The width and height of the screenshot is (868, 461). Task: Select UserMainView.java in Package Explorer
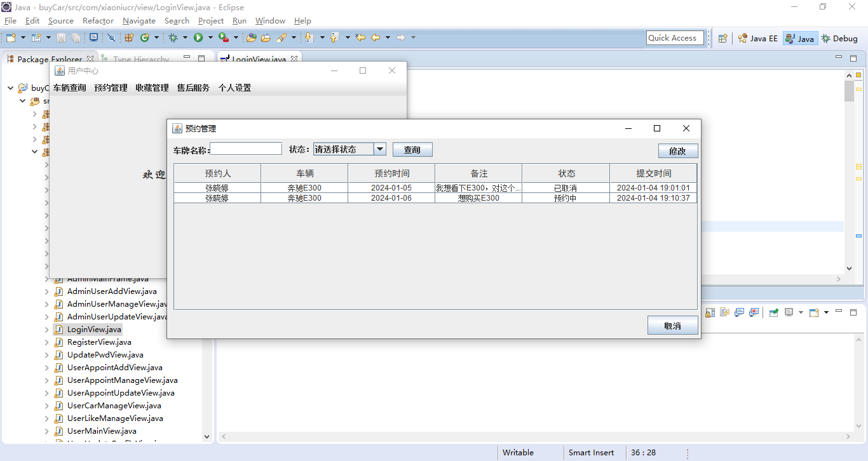point(102,431)
